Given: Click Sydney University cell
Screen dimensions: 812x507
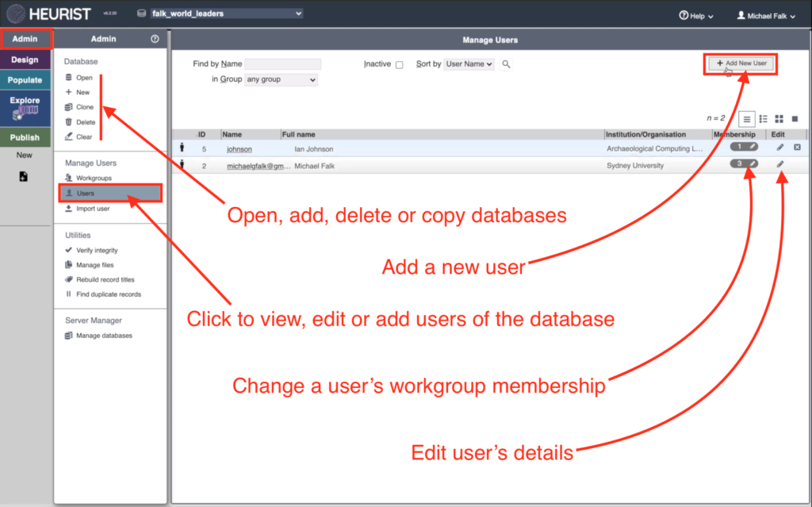Looking at the screenshot, I should 635,165.
